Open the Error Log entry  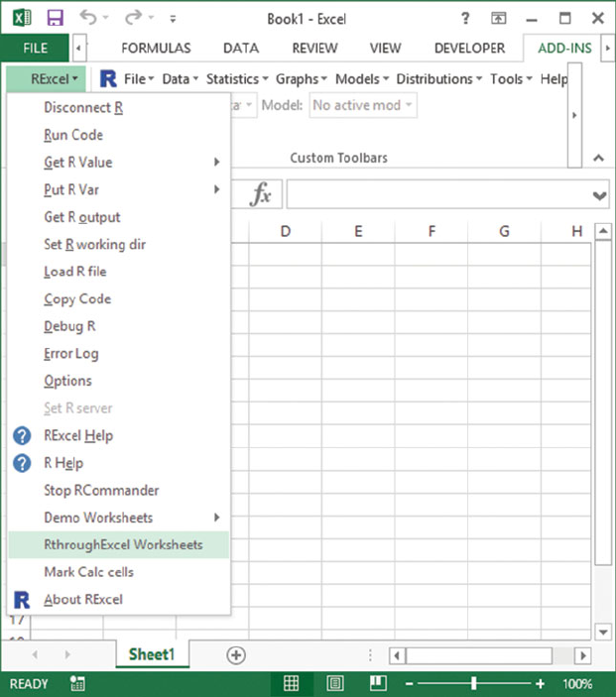pyautogui.click(x=119, y=353)
